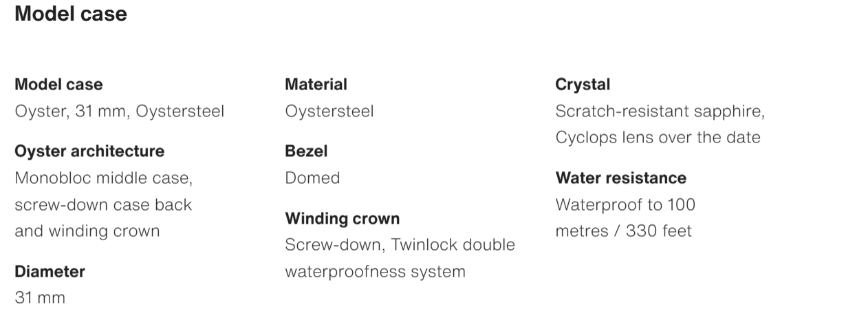The width and height of the screenshot is (868, 318).
Task: Select the "Oyster architecture" label
Action: tap(89, 151)
